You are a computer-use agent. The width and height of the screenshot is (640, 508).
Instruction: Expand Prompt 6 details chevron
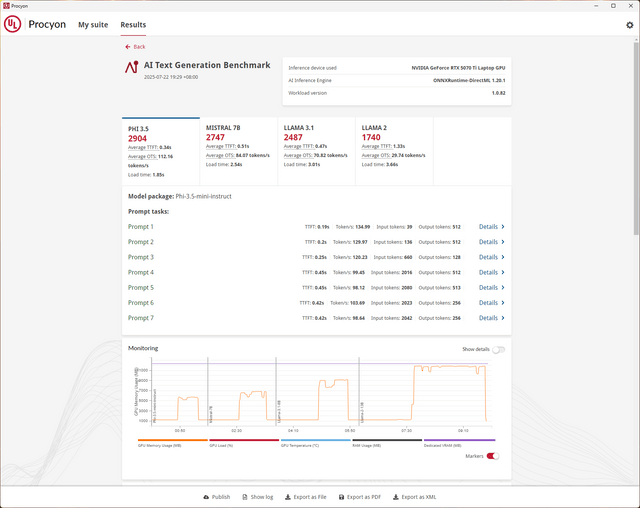click(503, 303)
